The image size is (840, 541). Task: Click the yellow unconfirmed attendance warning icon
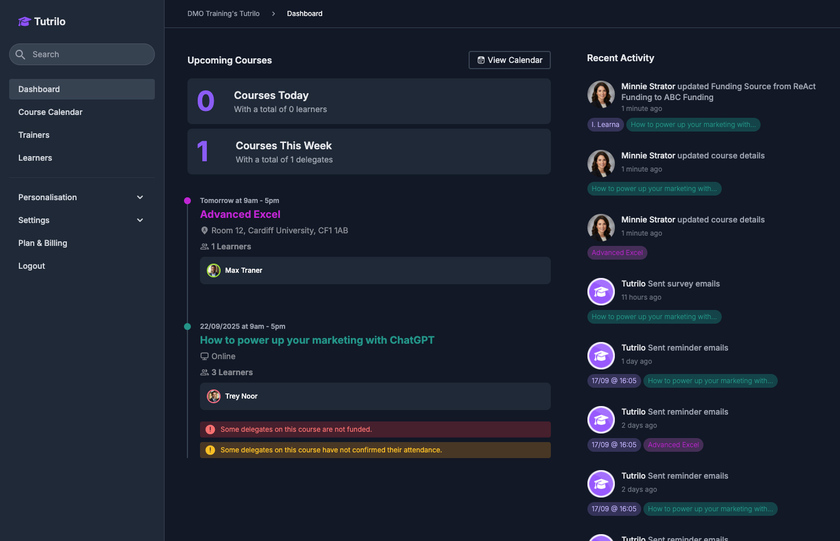[x=210, y=450]
